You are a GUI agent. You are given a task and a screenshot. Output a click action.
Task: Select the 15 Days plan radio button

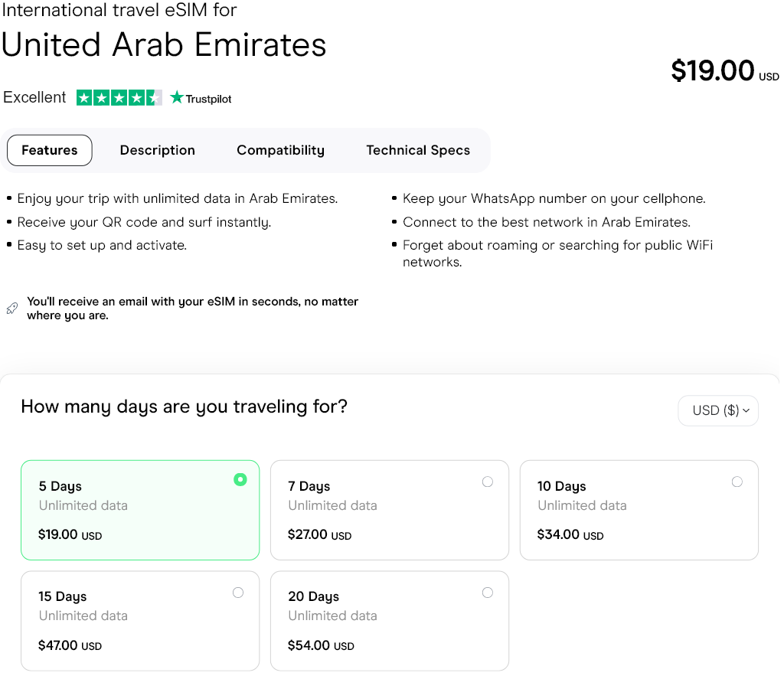(x=238, y=592)
